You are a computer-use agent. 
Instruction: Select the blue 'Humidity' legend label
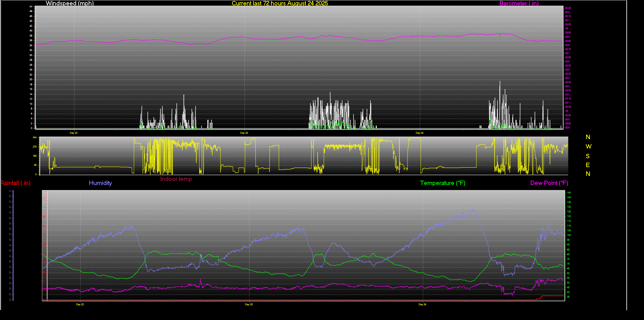(x=100, y=183)
